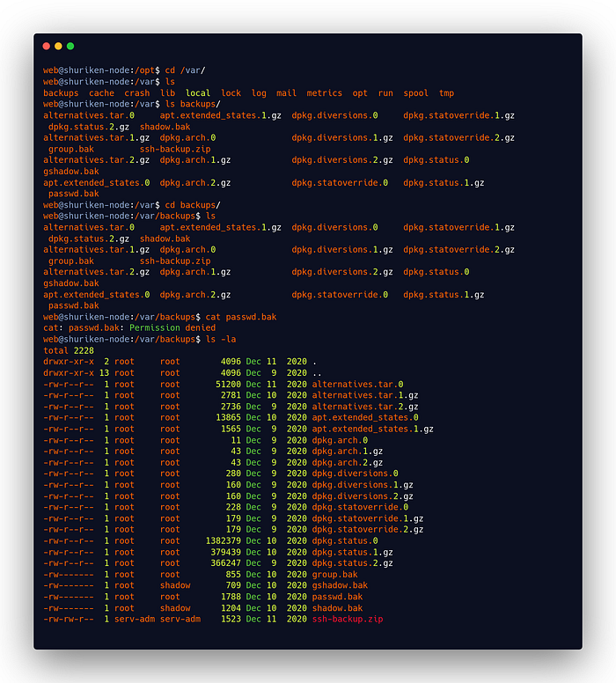
Task: Click the spool directory name
Action: 416,93
